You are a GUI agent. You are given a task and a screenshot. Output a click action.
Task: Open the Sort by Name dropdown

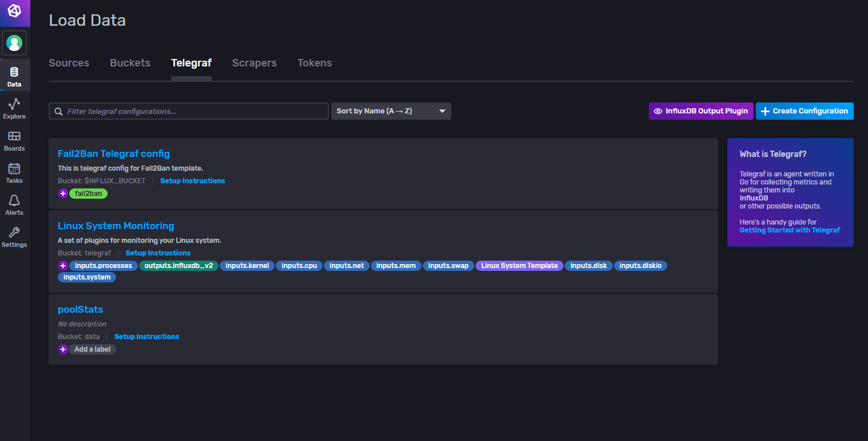[x=391, y=111]
